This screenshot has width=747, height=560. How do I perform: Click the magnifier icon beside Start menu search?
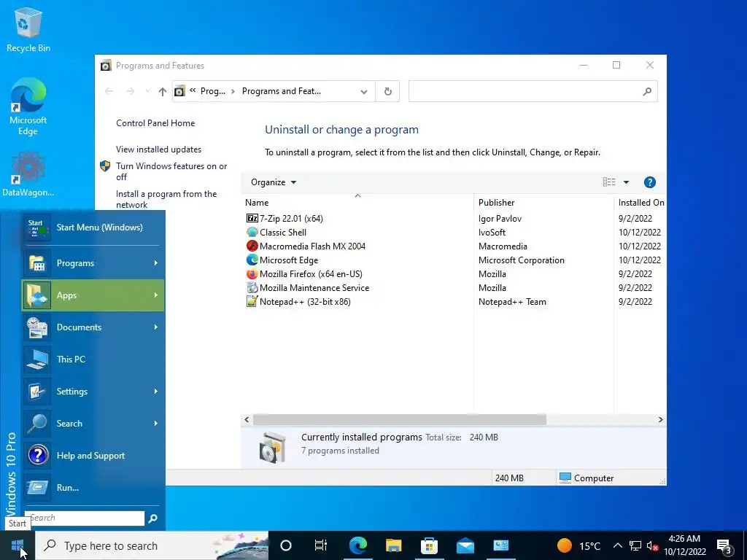[x=153, y=518]
